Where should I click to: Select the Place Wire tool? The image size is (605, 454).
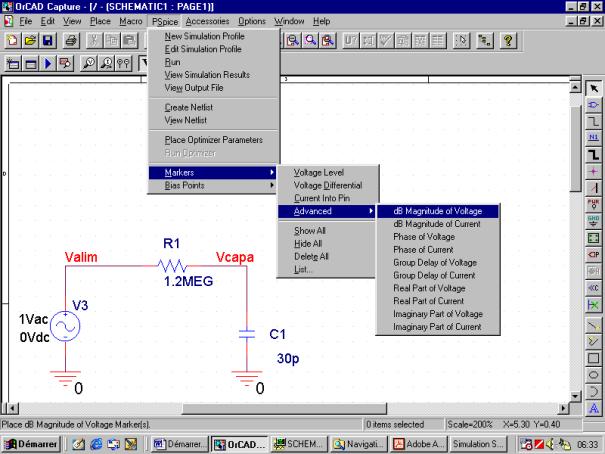[x=593, y=122]
